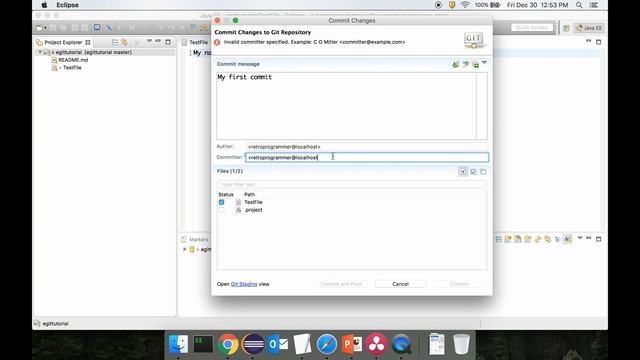Open the Trash in the Dock
640x360 pixels.
click(461, 344)
